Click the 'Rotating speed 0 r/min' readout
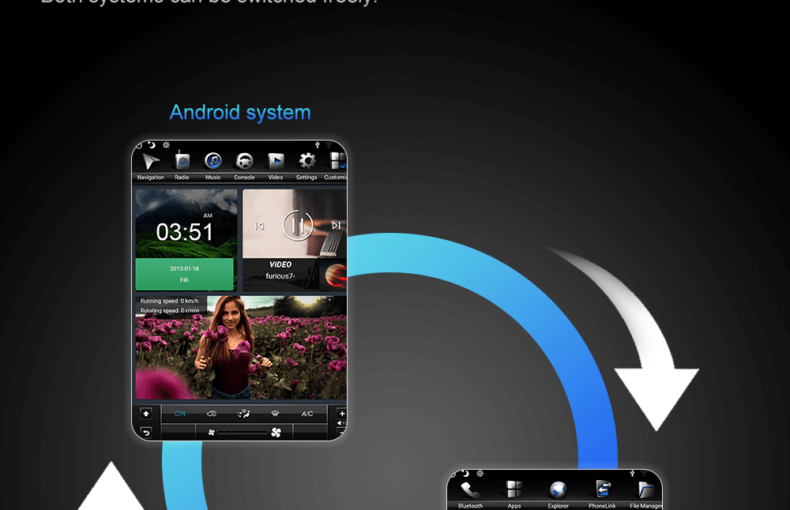This screenshot has width=790, height=510. click(170, 310)
